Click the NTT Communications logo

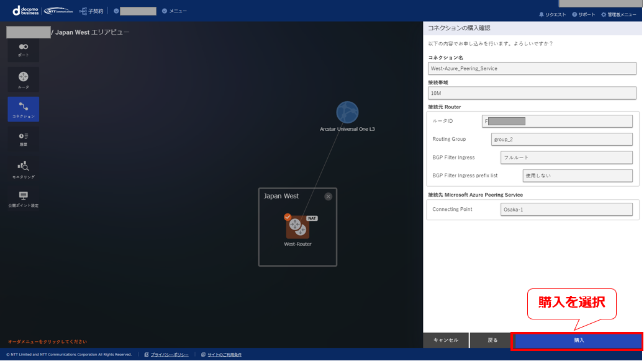[58, 11]
